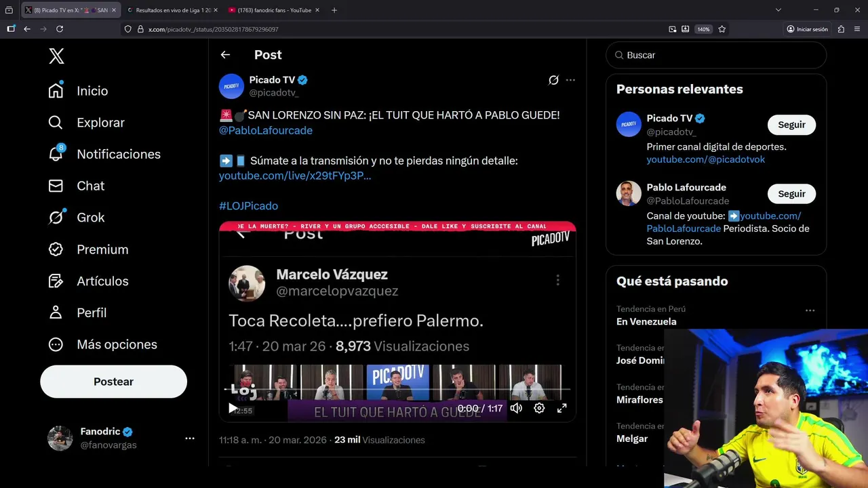Open a new browser tab
The height and width of the screenshot is (488, 868).
(x=334, y=10)
